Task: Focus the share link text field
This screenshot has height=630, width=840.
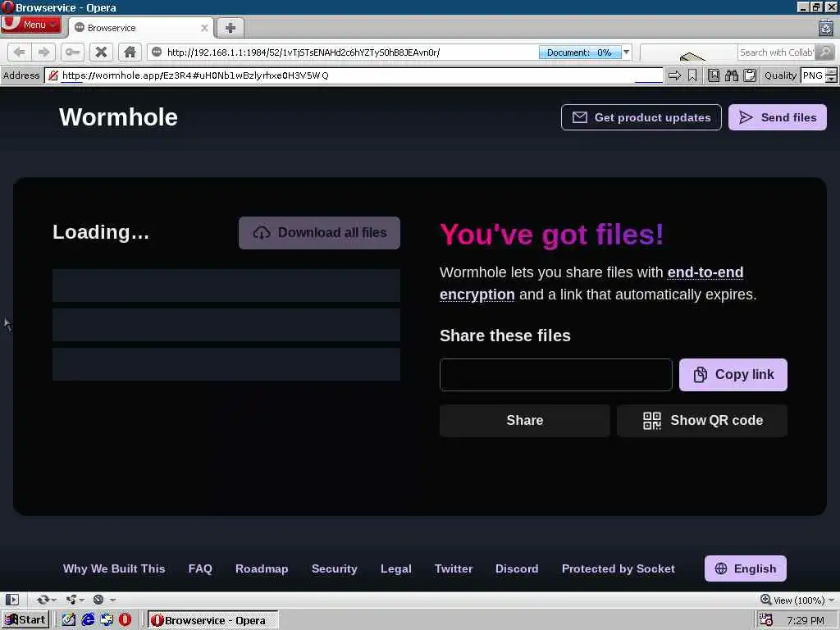Action: click(x=555, y=375)
